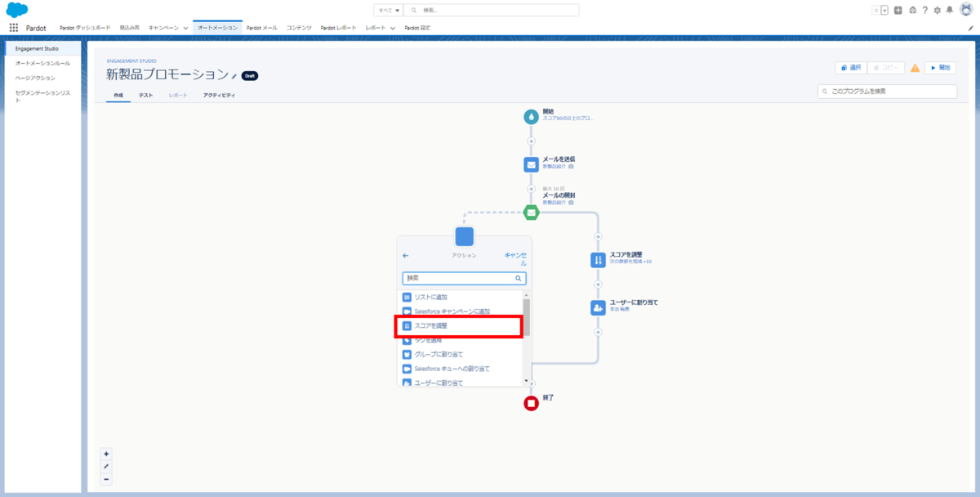
Task: Click the blue placeholder action node
Action: 464,237
